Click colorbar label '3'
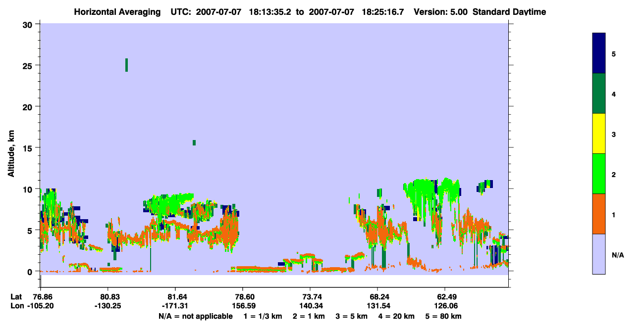This screenshot has height=330, width=644. coord(614,134)
